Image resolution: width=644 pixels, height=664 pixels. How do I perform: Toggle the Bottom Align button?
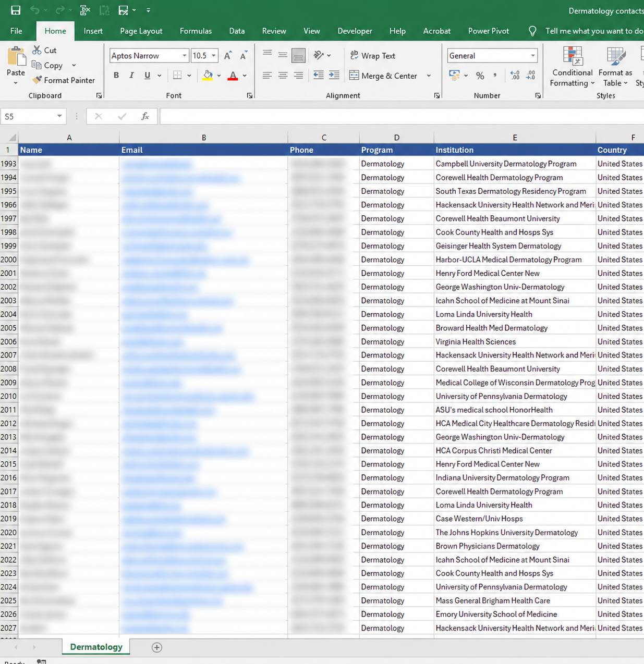298,55
